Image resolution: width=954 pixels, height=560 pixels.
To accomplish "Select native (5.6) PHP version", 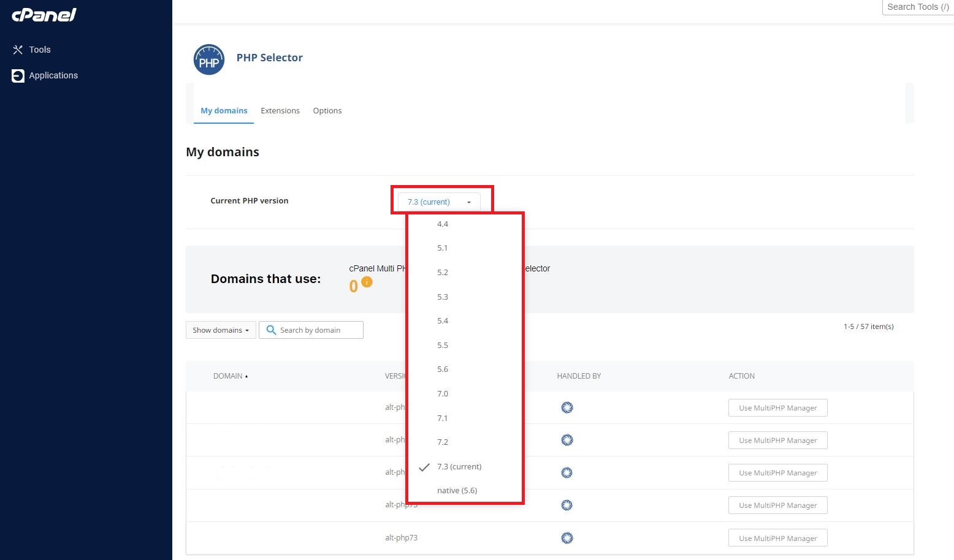I will point(457,491).
